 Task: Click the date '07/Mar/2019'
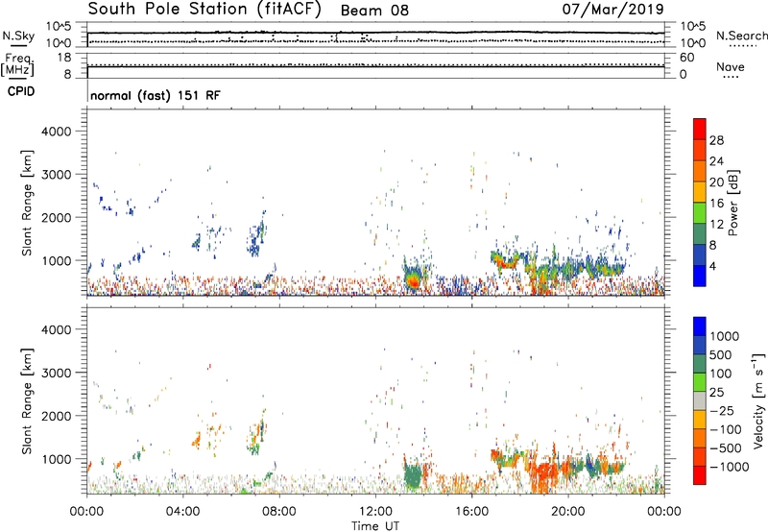[x=612, y=9]
